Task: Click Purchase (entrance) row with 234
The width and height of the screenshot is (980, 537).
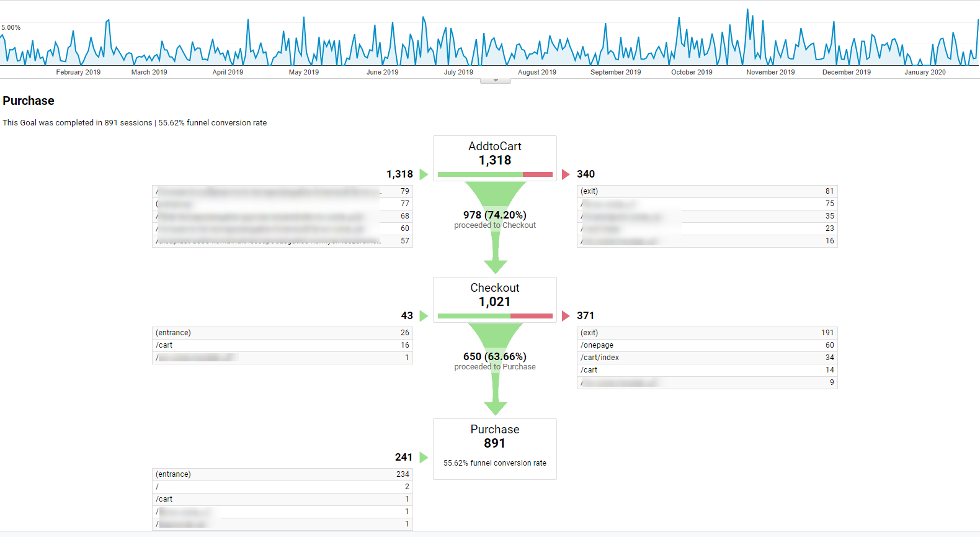Action: (282, 474)
